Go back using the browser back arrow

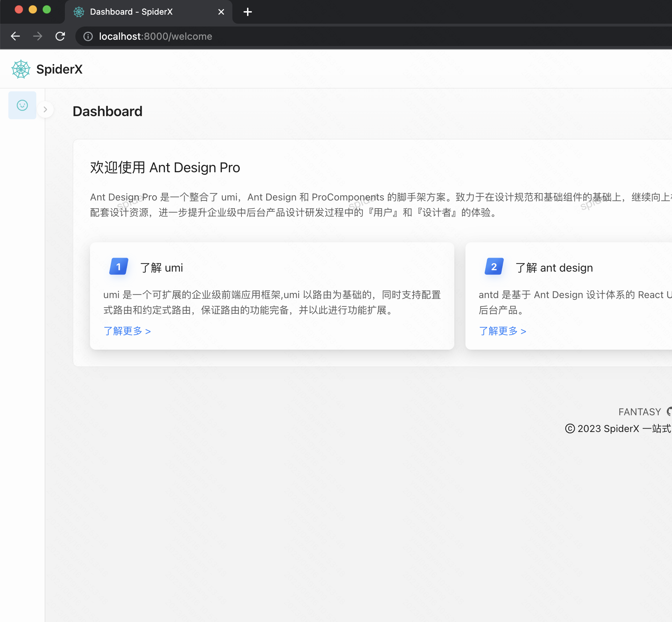click(15, 36)
